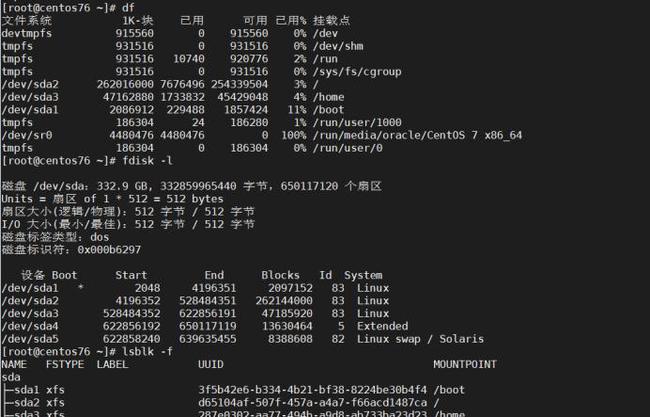Screen dimensions: 650x417
Task: Click the MOUNTPOINT column header
Action: [464, 364]
